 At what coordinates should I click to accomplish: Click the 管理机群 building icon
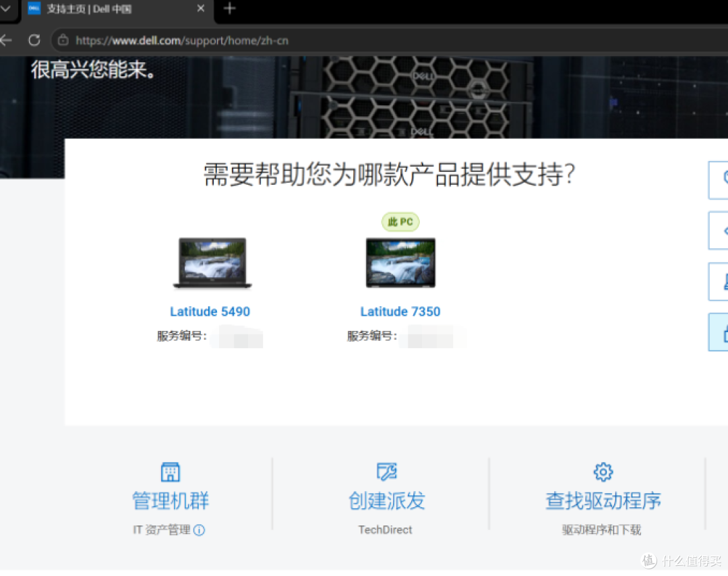click(x=171, y=472)
